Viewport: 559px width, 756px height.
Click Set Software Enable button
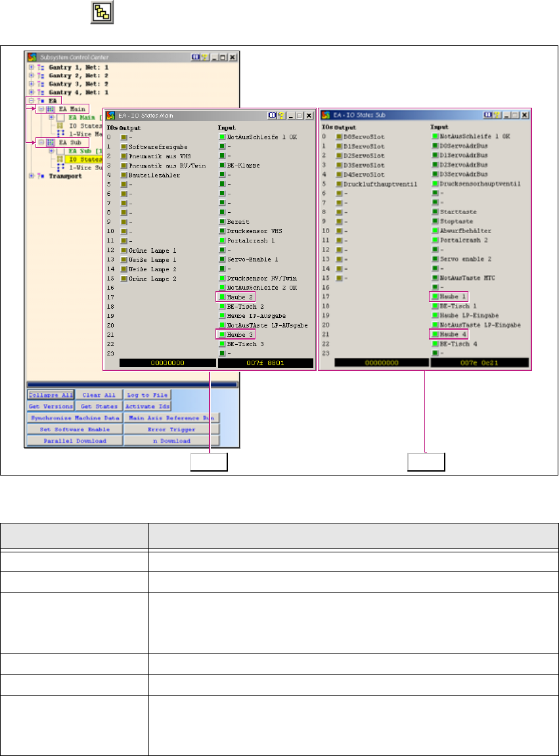(75, 429)
